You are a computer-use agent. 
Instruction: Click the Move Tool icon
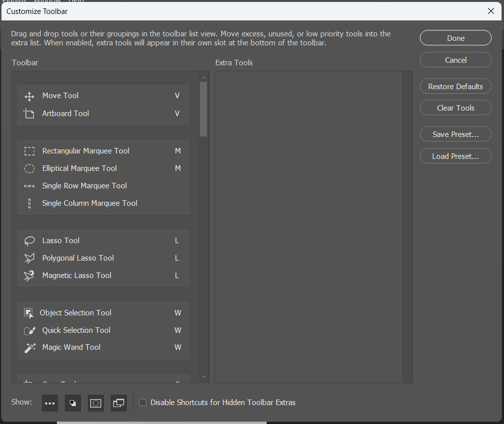(29, 96)
